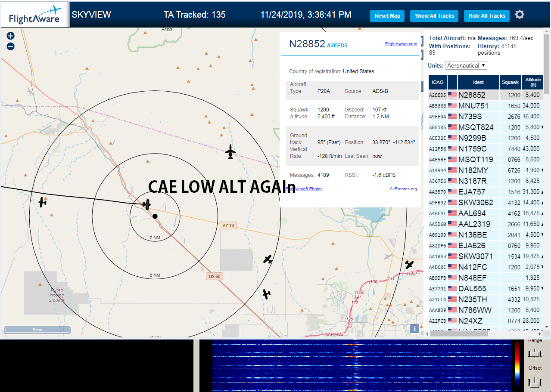This screenshot has width=551, height=392.
Task: Click the map info 'i' button
Action: tap(414, 328)
